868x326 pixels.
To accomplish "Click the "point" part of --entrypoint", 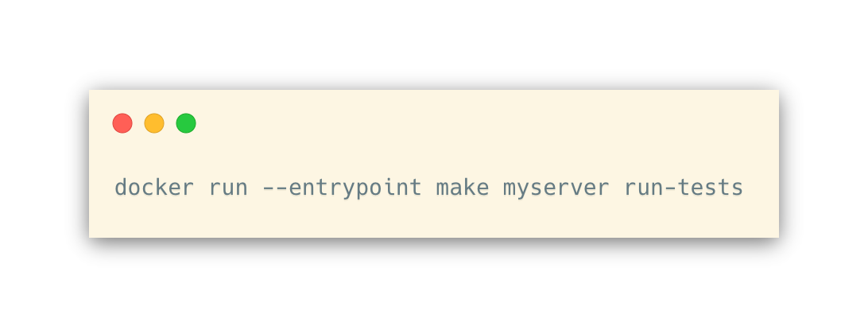I will tap(389, 188).
